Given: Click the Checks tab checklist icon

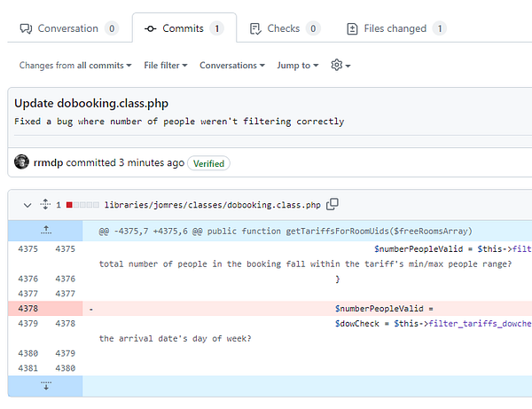Looking at the screenshot, I should [255, 29].
